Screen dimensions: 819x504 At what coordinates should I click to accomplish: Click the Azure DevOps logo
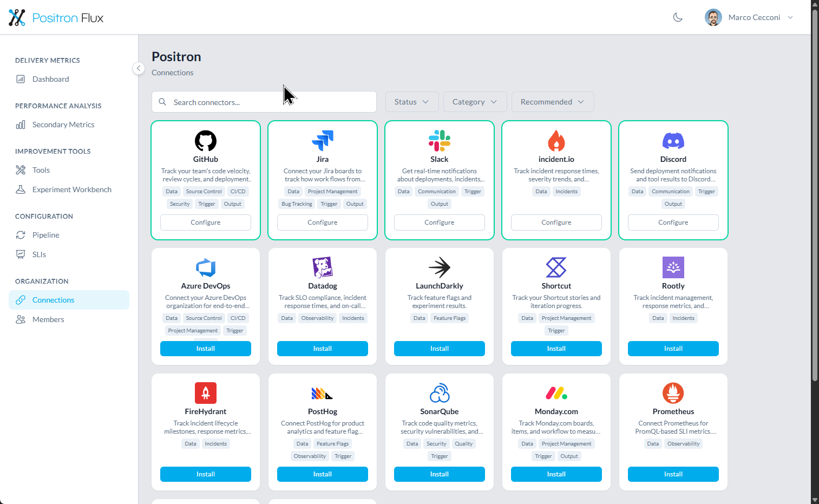[x=206, y=267]
